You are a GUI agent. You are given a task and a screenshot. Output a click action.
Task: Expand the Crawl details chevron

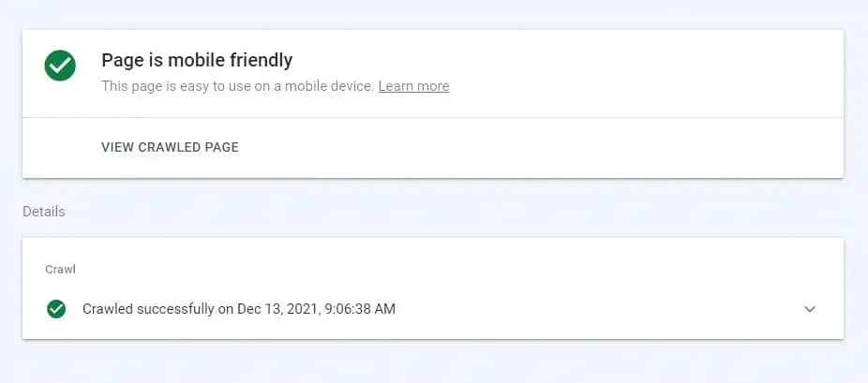click(x=810, y=309)
